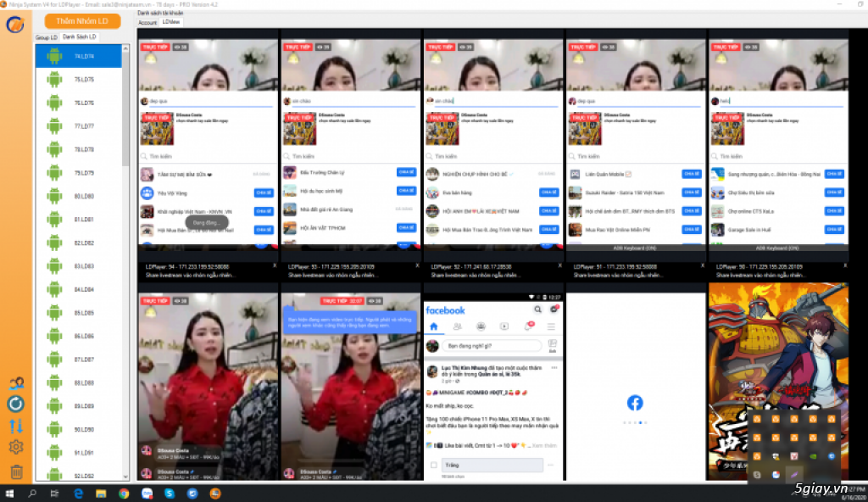Click Chia sẻ for Đấu Trường Chân Lý

[x=406, y=172]
